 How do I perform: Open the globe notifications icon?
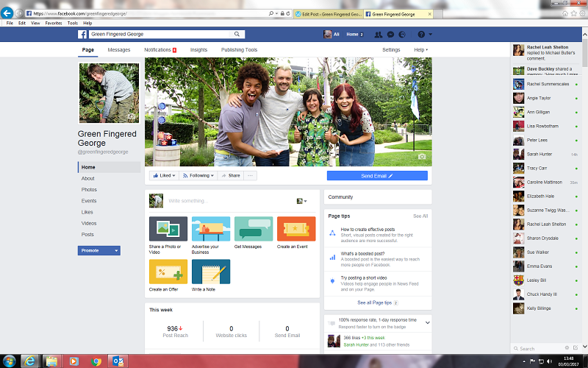(x=403, y=34)
